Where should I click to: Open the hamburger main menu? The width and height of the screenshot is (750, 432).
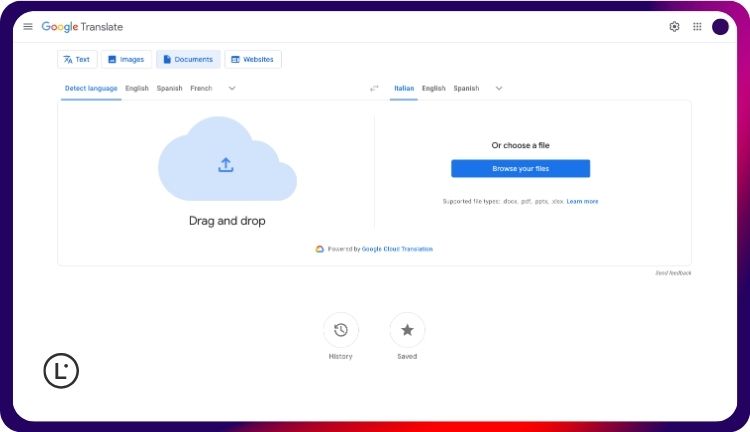28,27
